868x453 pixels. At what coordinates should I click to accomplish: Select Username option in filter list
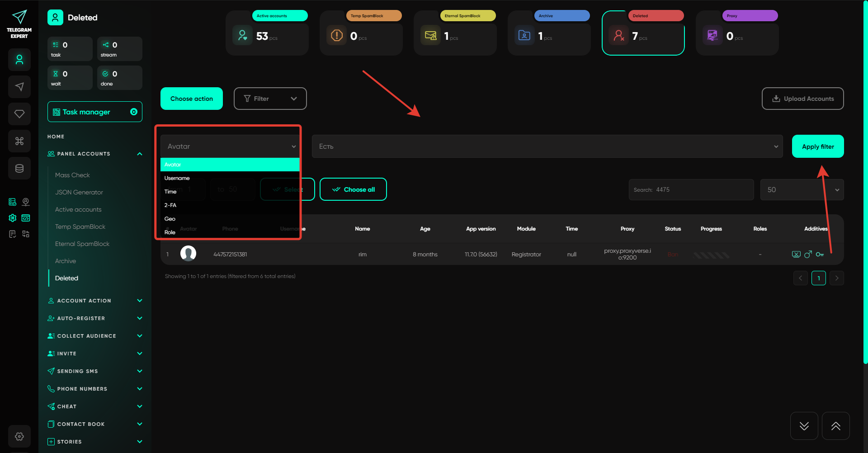point(177,178)
